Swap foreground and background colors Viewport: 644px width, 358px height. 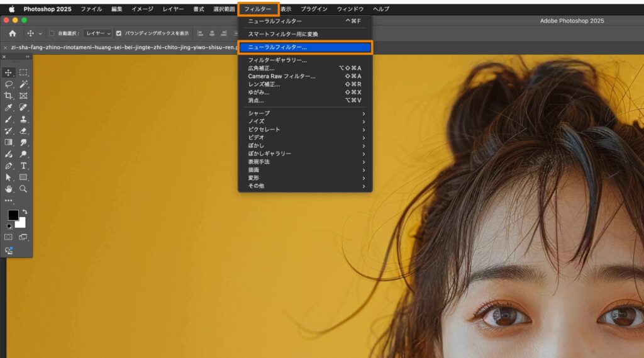tap(25, 212)
